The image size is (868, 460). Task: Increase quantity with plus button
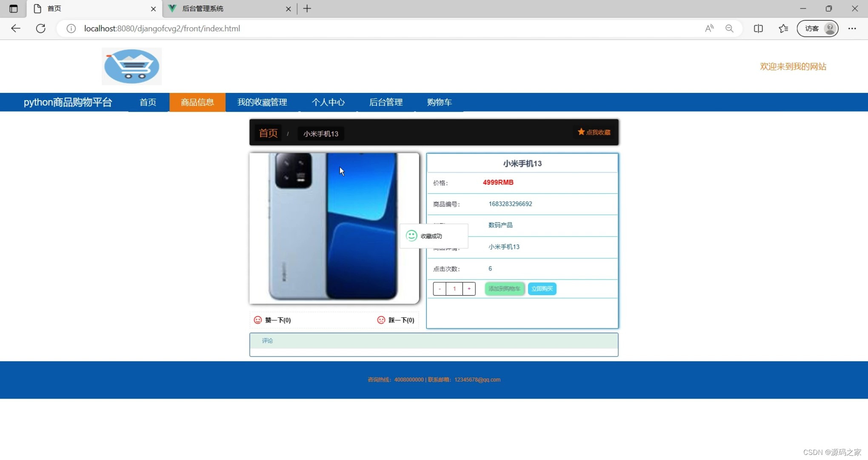pyautogui.click(x=469, y=289)
